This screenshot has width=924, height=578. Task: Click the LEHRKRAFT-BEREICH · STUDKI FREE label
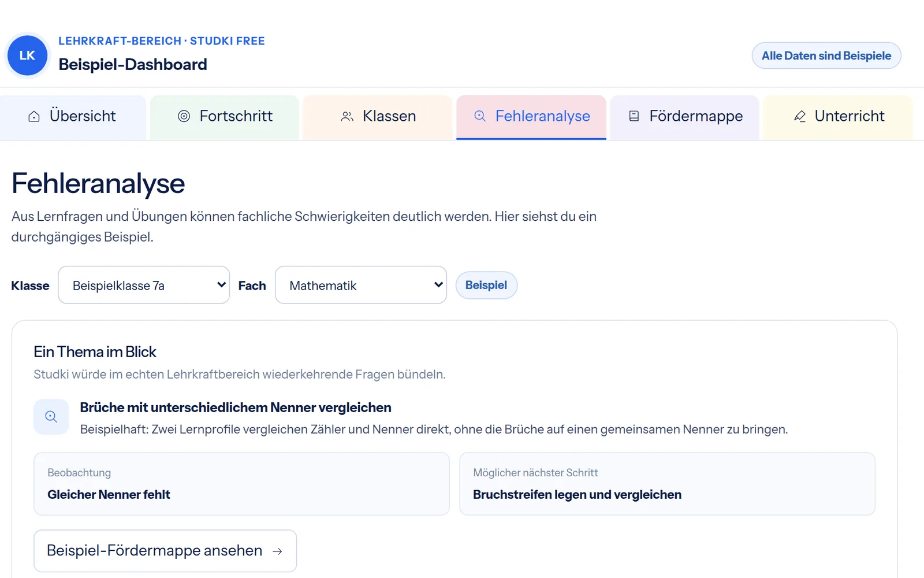point(162,41)
